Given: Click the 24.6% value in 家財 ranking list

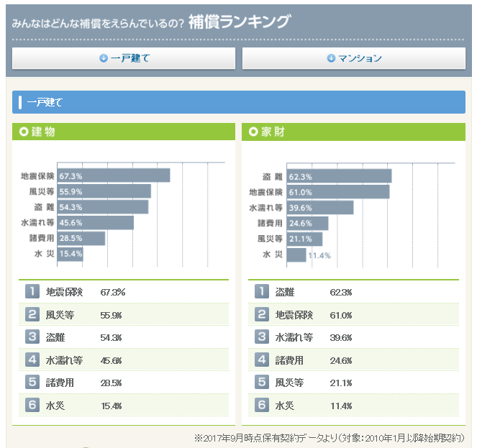Looking at the screenshot, I should tap(341, 361).
